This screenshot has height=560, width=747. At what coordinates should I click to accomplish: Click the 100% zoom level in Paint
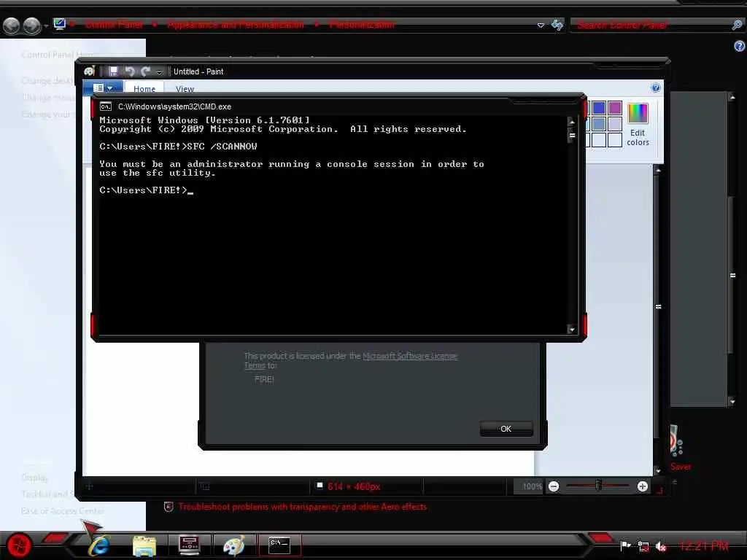(532, 486)
